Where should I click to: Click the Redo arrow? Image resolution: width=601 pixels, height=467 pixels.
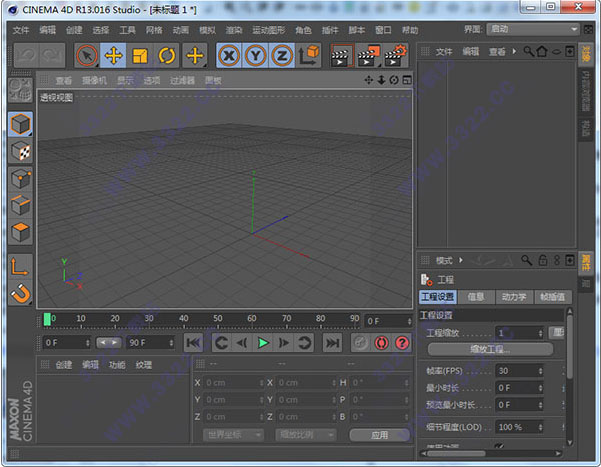click(52, 56)
